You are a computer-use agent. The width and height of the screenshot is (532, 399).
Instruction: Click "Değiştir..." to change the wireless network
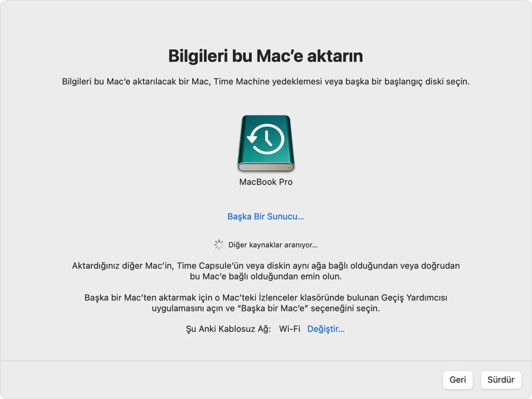click(326, 329)
